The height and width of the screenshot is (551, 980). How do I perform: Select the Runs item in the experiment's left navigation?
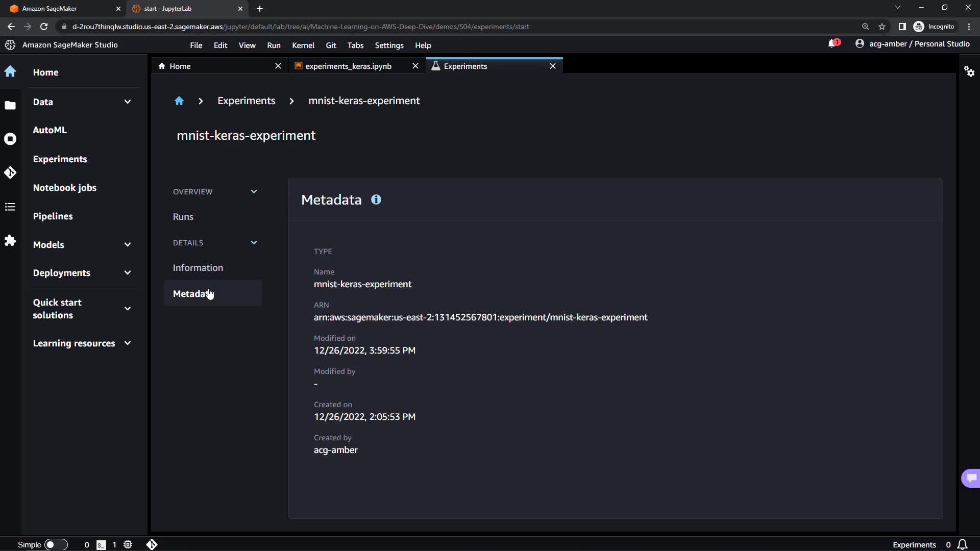click(183, 217)
